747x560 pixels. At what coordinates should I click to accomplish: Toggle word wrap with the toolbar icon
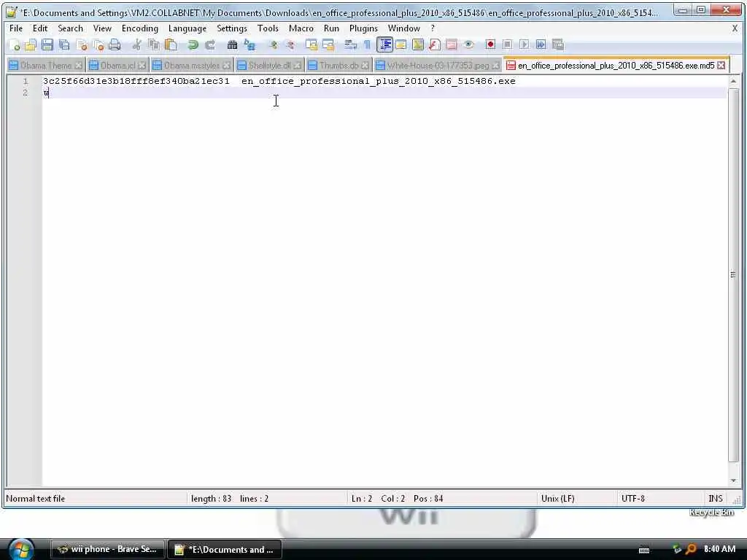pyautogui.click(x=351, y=44)
